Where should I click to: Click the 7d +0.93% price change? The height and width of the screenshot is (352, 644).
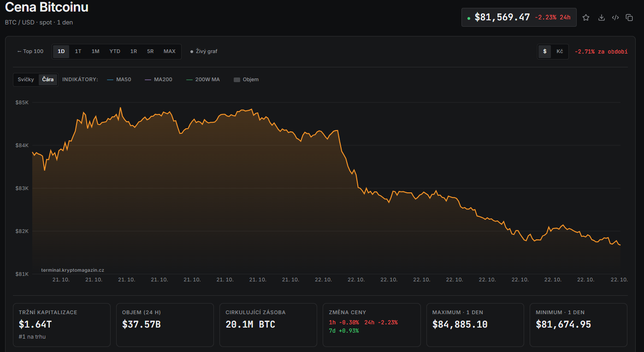click(x=344, y=331)
